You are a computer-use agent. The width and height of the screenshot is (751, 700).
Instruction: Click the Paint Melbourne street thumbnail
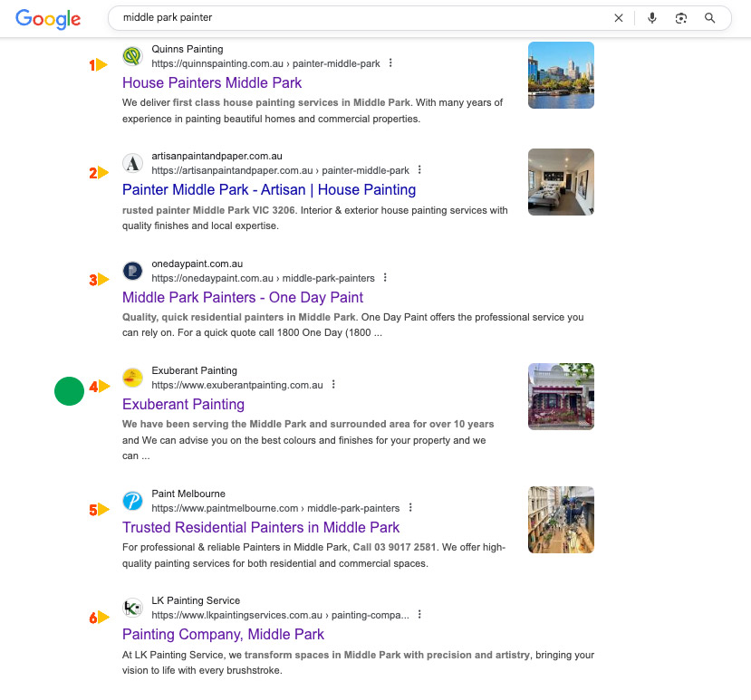pos(561,520)
